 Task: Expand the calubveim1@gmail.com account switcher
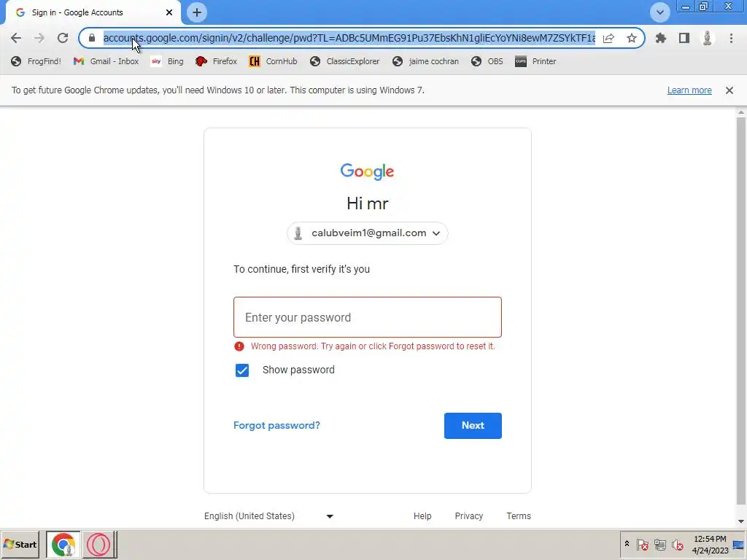coord(368,233)
